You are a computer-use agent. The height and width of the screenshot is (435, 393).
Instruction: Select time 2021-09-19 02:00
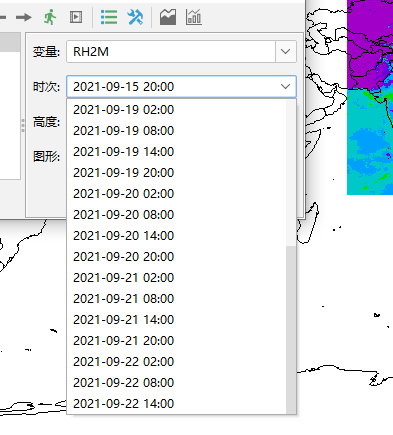(177, 110)
